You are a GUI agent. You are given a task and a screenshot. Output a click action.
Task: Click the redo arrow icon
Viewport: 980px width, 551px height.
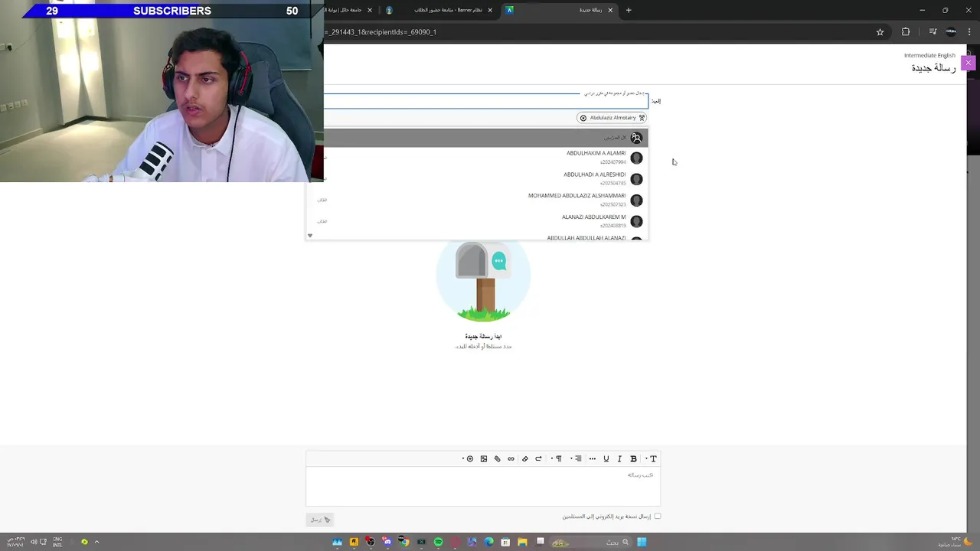538,459
